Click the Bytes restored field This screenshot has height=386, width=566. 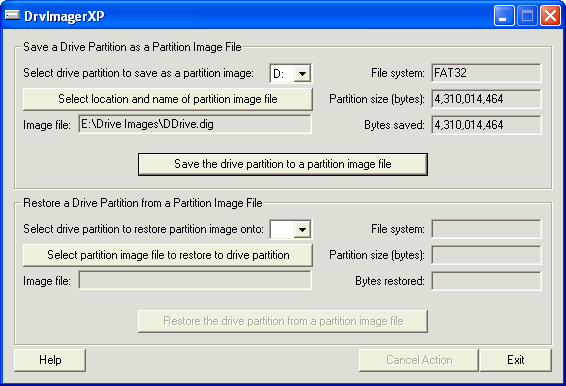486,281
